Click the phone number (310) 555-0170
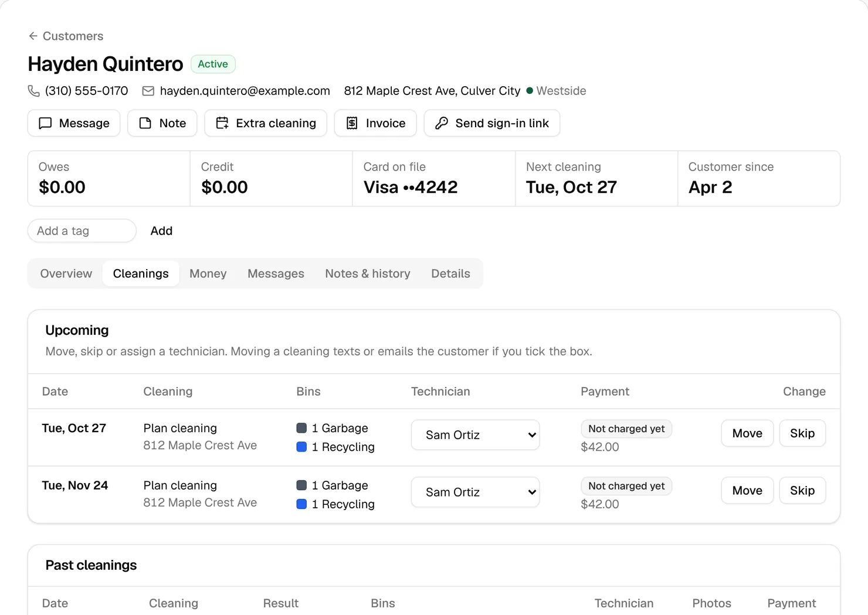The width and height of the screenshot is (868, 615). (86, 91)
